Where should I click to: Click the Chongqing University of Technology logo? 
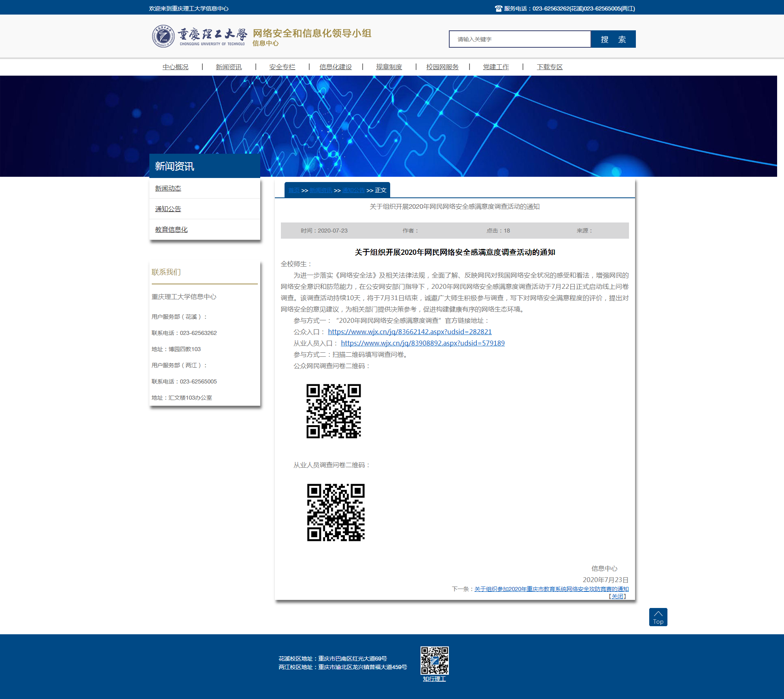pyautogui.click(x=199, y=36)
